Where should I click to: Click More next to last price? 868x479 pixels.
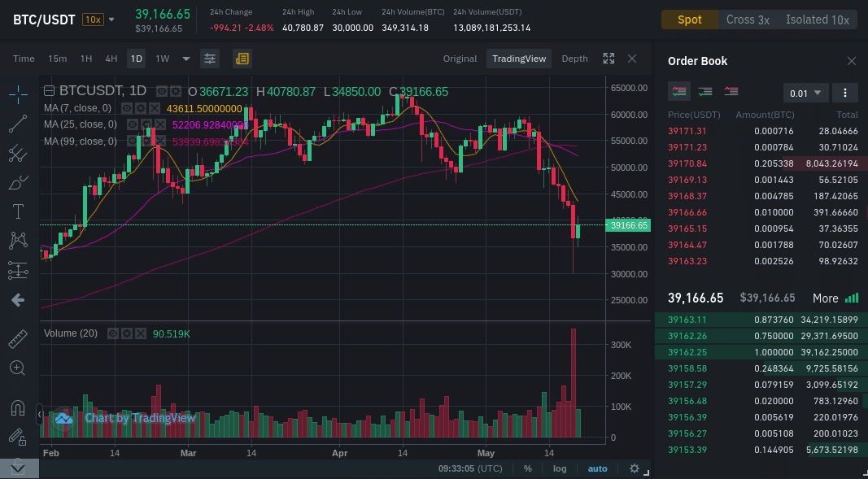point(835,298)
